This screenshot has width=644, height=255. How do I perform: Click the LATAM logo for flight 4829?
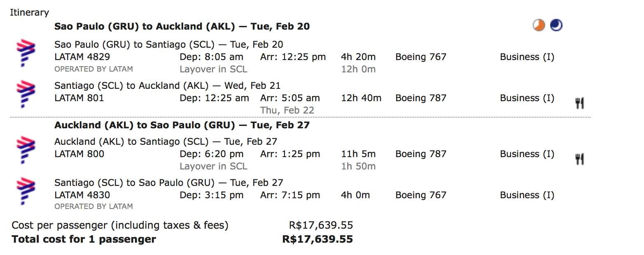26,53
